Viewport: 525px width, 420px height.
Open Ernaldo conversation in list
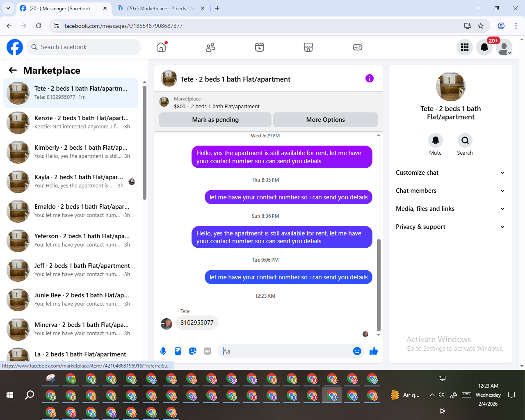(71, 211)
